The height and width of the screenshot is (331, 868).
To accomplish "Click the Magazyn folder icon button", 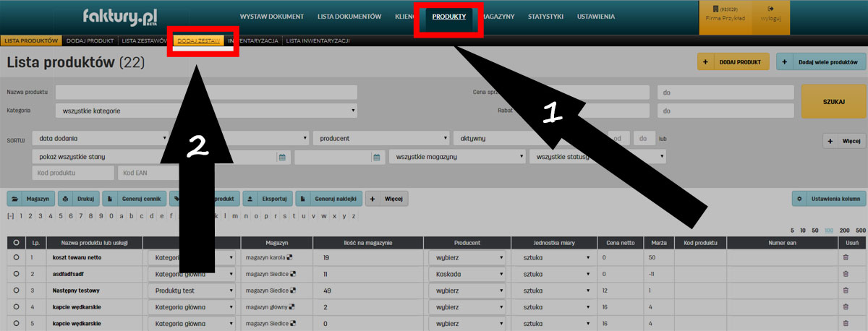I will coord(16,198).
